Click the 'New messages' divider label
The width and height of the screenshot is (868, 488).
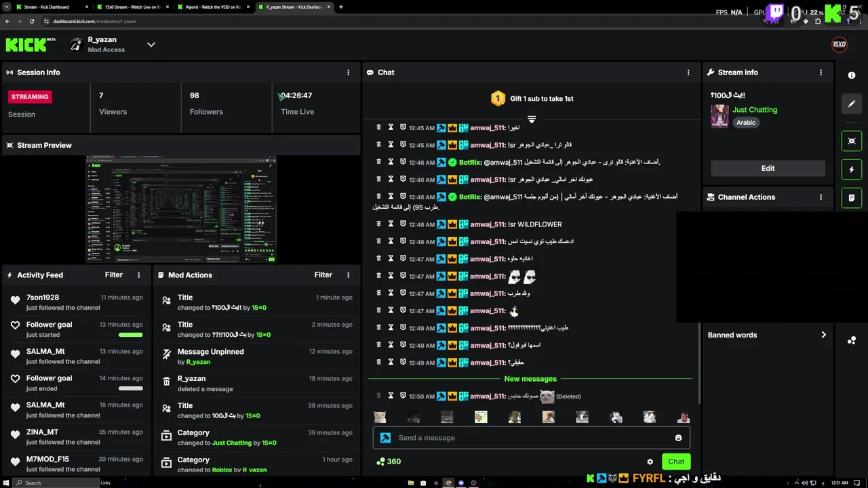[530, 379]
